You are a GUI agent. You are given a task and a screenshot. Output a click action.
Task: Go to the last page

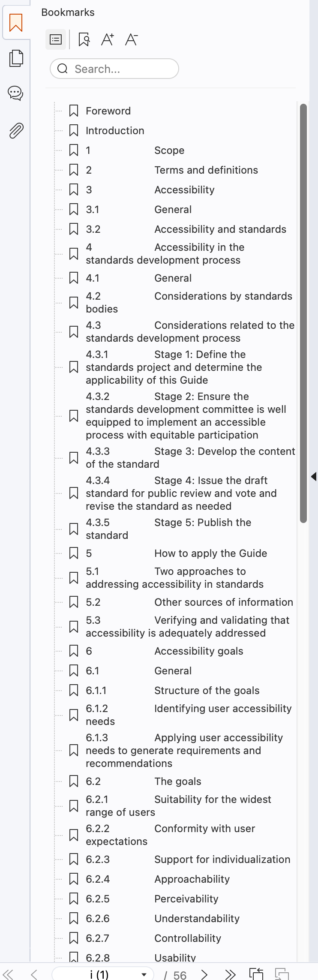click(230, 974)
